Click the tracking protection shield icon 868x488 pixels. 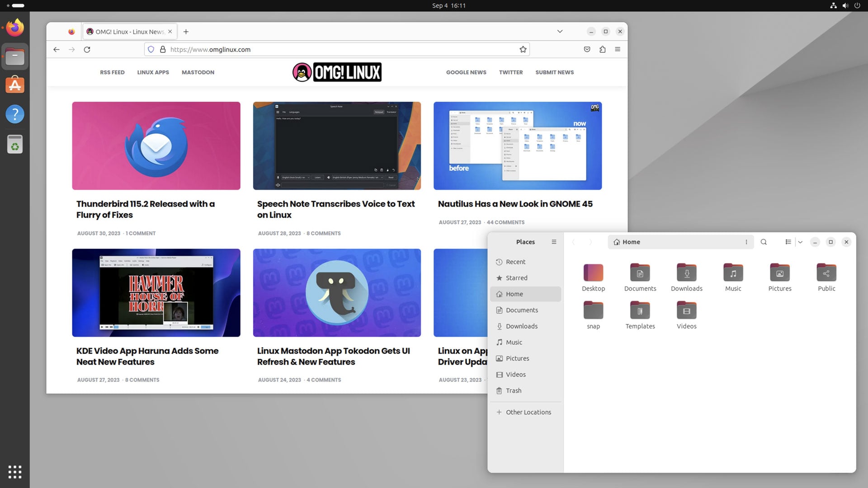[151, 49]
